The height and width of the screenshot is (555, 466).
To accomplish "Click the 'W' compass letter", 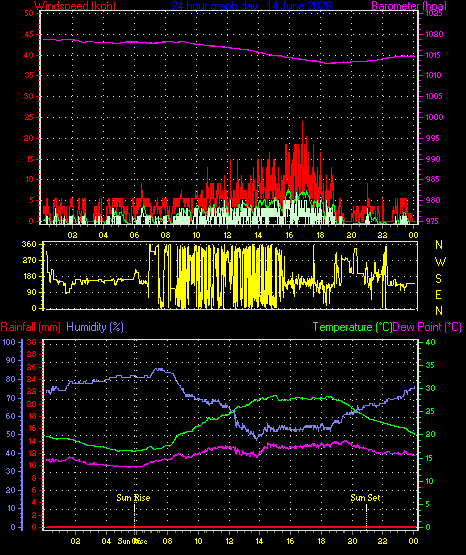I will click(440, 262).
